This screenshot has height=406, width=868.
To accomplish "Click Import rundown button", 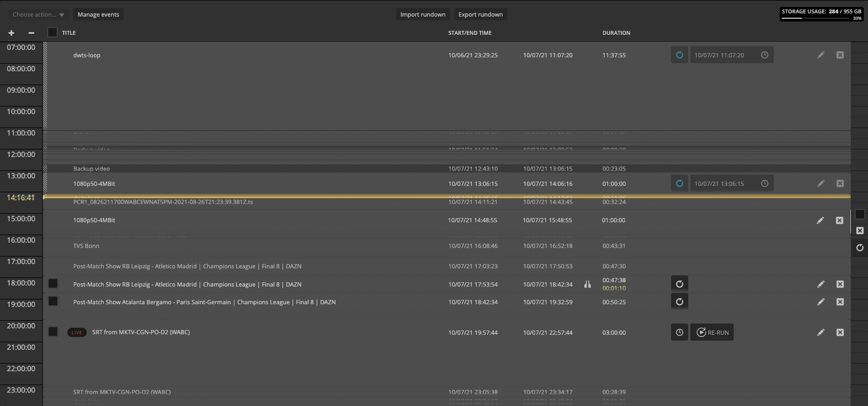I will click(423, 14).
